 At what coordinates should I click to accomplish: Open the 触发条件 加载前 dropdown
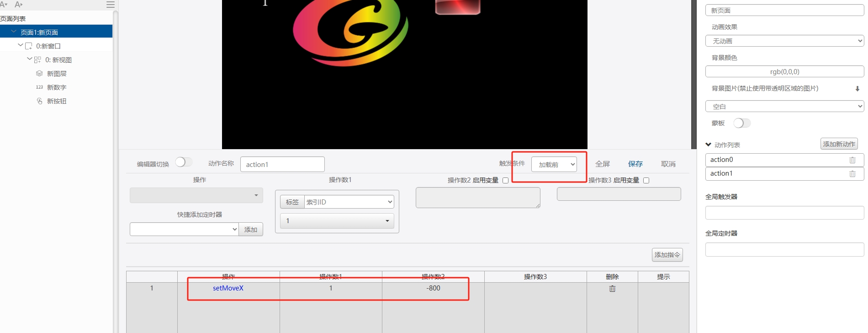pyautogui.click(x=554, y=165)
